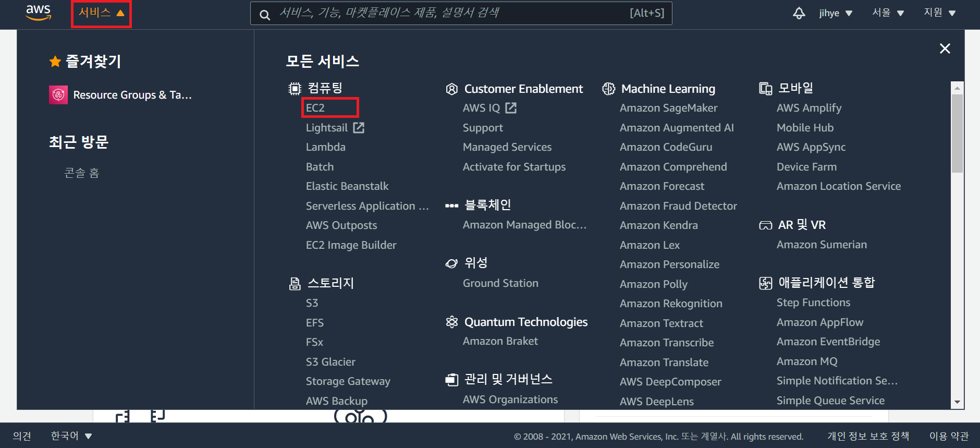Open the S3 service

coord(312,303)
